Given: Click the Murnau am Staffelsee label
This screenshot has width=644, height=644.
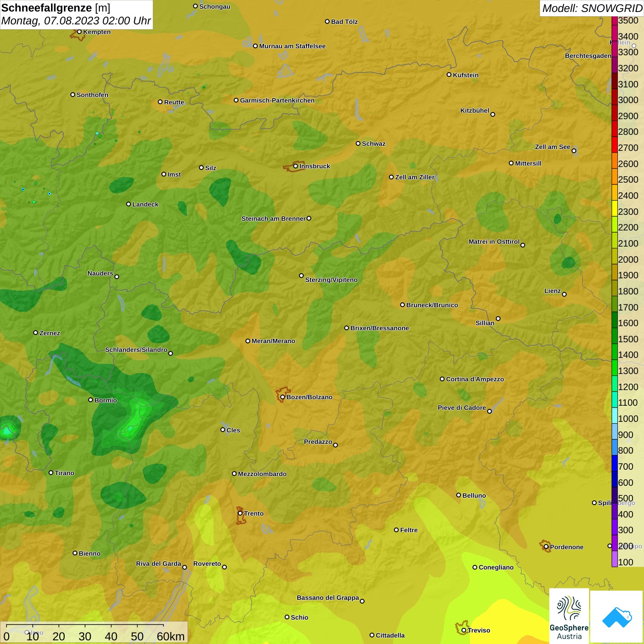Looking at the screenshot, I should [293, 46].
